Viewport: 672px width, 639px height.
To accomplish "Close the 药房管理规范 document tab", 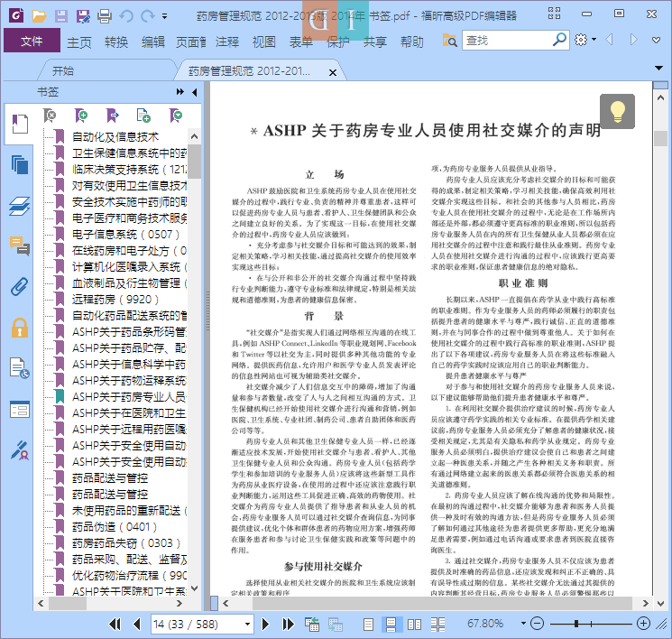I will (333, 72).
